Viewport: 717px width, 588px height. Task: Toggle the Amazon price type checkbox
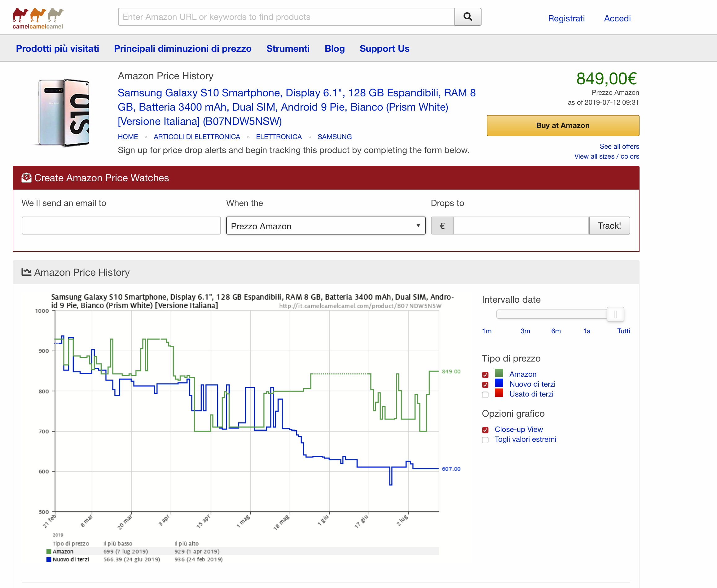point(485,375)
